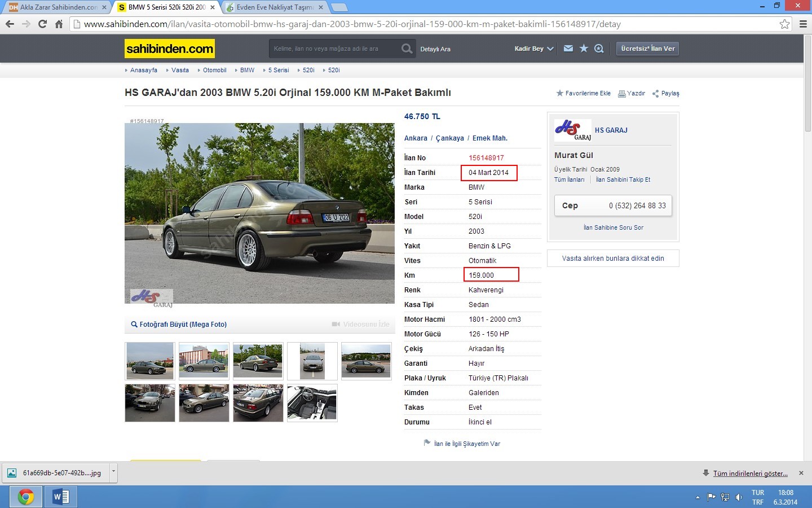The image size is (812, 508).
Task: Open a new browser tab
Action: click(339, 7)
